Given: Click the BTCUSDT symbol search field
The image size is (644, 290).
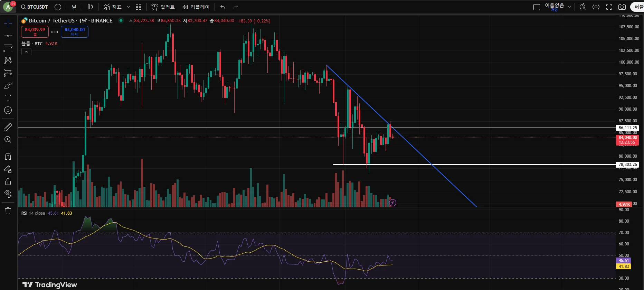Looking at the screenshot, I should tap(34, 7).
